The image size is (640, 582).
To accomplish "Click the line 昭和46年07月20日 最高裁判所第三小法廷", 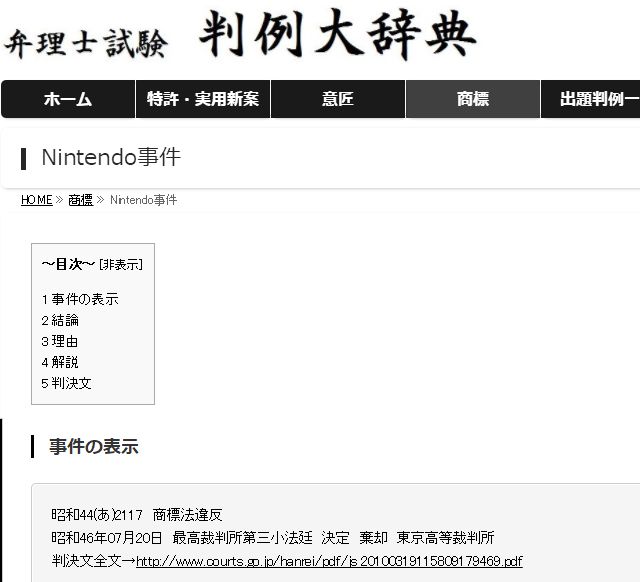I will [x=273, y=538].
